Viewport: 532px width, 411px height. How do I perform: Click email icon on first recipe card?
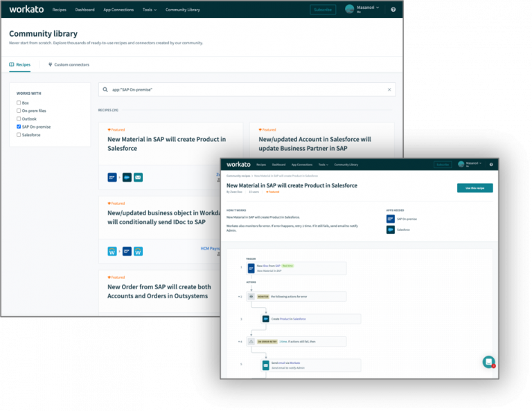(x=138, y=177)
